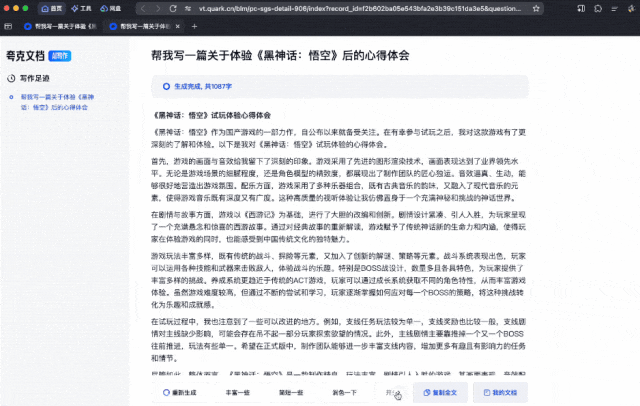The image size is (640, 406).
Task: Click the AI写作 blue badge
Action: pyautogui.click(x=60, y=56)
